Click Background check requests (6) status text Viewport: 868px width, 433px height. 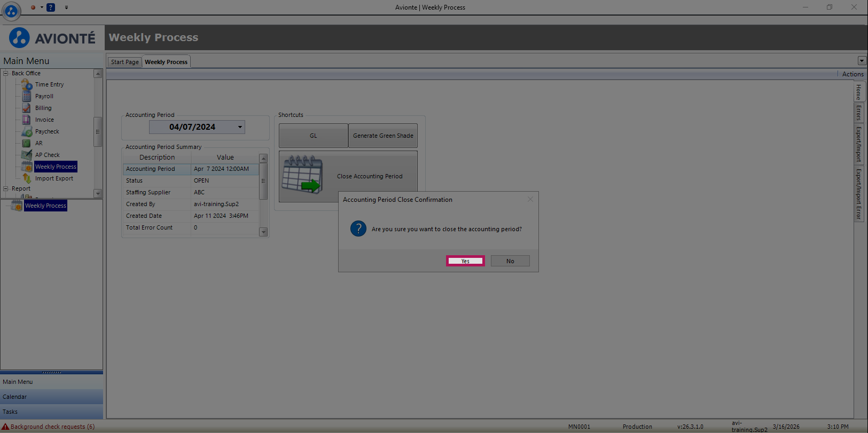tap(52, 427)
